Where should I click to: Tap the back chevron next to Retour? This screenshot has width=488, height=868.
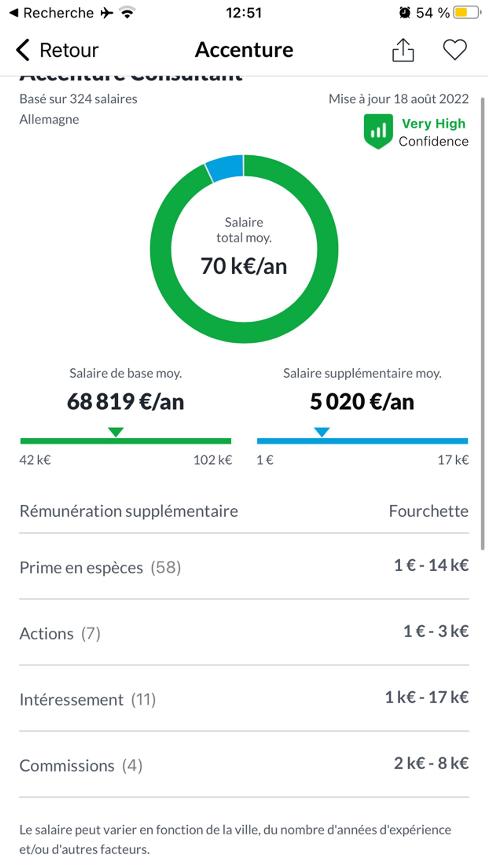tap(23, 50)
